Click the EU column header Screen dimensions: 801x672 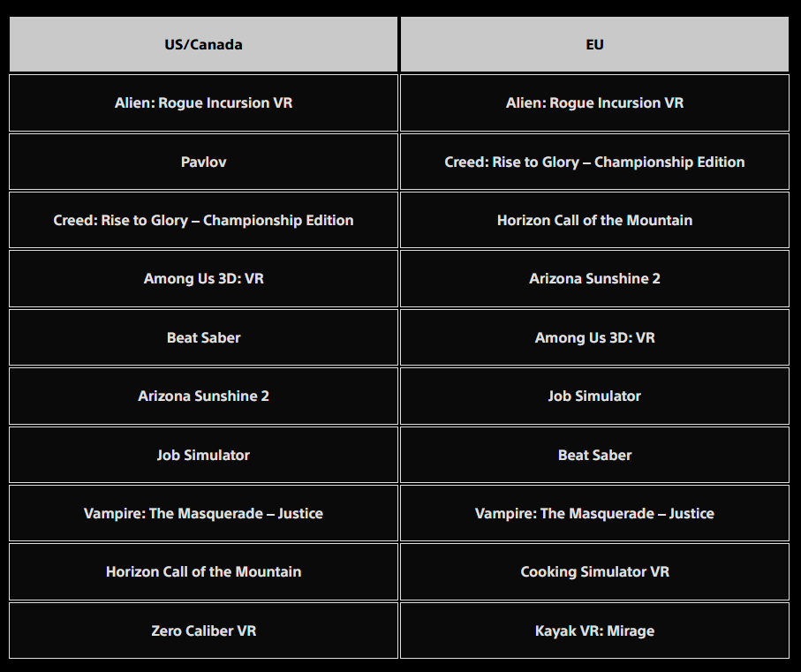coord(594,44)
